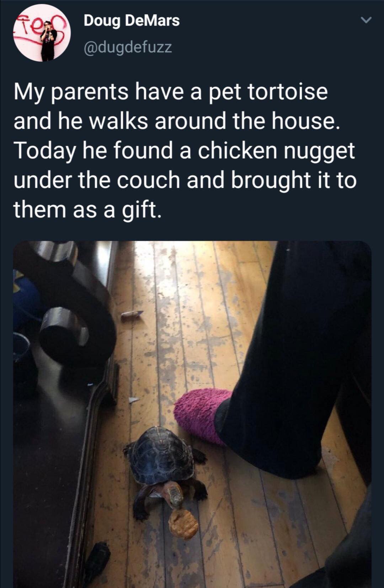The image size is (384, 588).
Task: Click the word "gift." in tweet
Action: point(142,210)
